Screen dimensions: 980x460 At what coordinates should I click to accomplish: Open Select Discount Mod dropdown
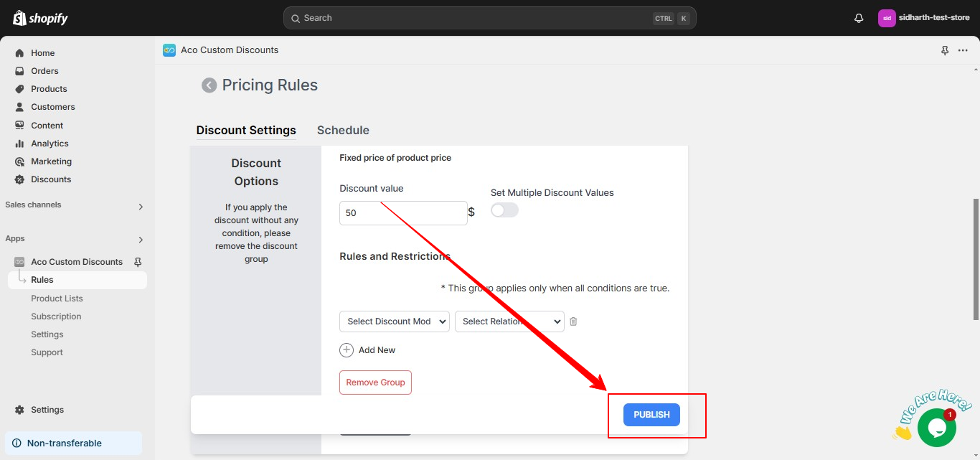tap(395, 321)
